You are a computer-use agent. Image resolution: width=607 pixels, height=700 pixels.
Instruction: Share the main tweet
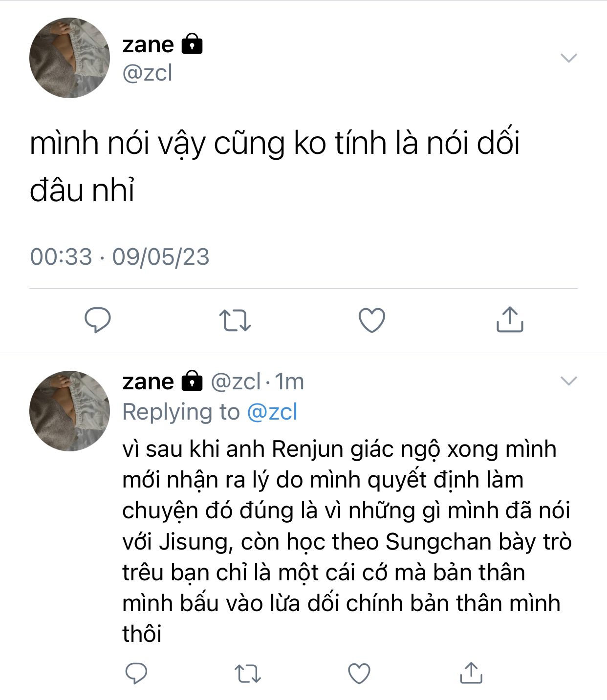pyautogui.click(x=510, y=319)
